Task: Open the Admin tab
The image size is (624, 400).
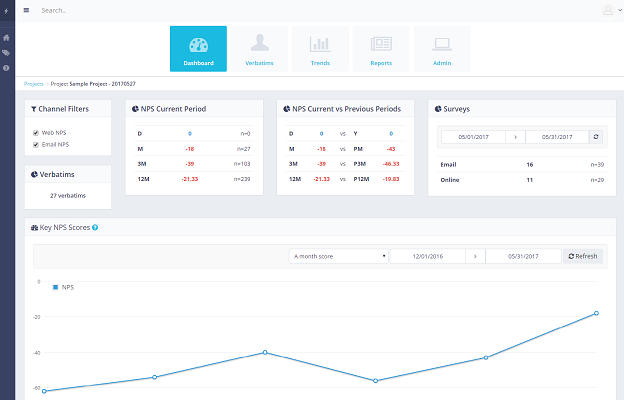Action: click(x=442, y=49)
